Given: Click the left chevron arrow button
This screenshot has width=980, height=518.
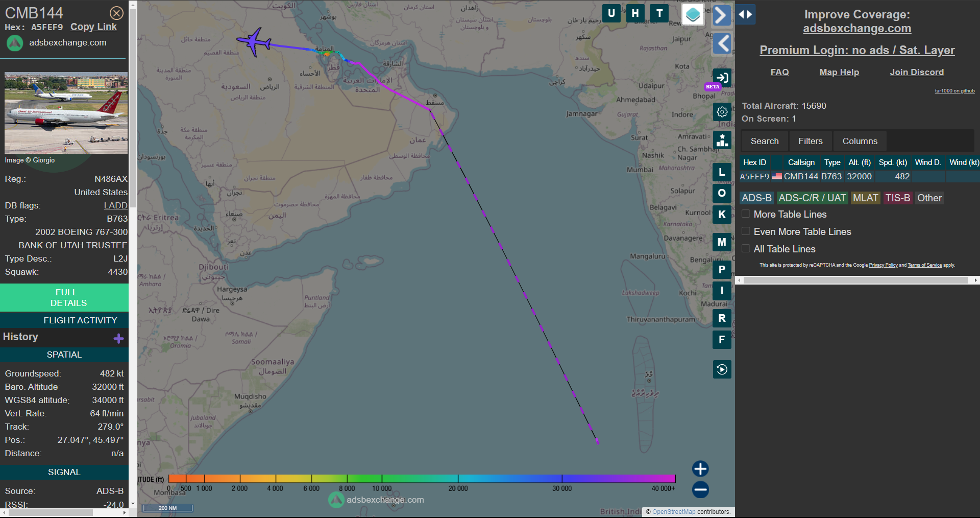Looking at the screenshot, I should point(722,44).
